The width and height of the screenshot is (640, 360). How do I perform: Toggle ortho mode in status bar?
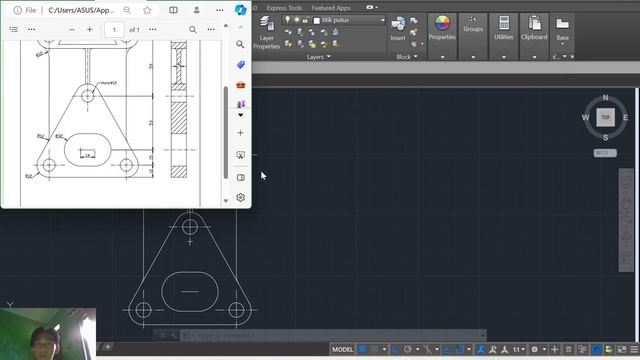click(x=396, y=349)
